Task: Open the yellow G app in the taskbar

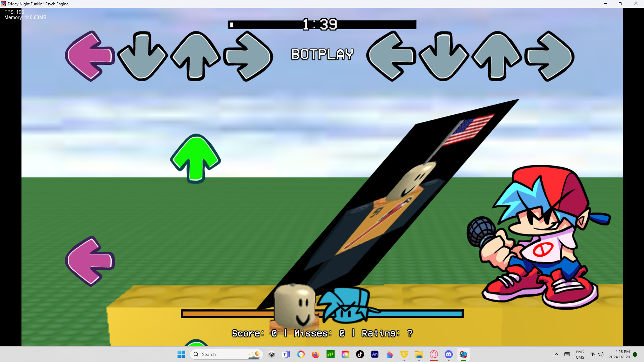Action: (404, 354)
